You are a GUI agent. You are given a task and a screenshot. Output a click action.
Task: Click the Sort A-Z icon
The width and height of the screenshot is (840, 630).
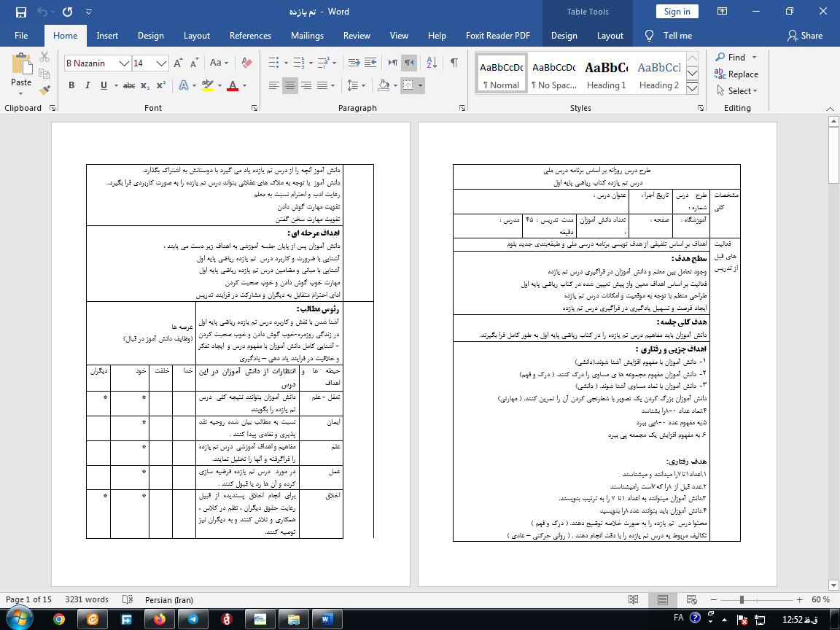[x=431, y=63]
